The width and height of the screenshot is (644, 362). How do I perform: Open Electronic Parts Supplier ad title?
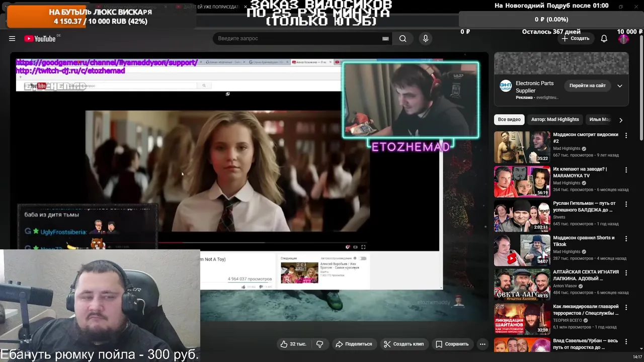[x=534, y=87]
